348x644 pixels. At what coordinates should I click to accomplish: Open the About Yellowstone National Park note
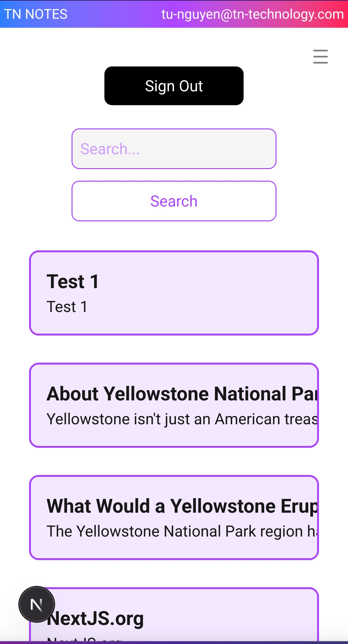click(174, 436)
